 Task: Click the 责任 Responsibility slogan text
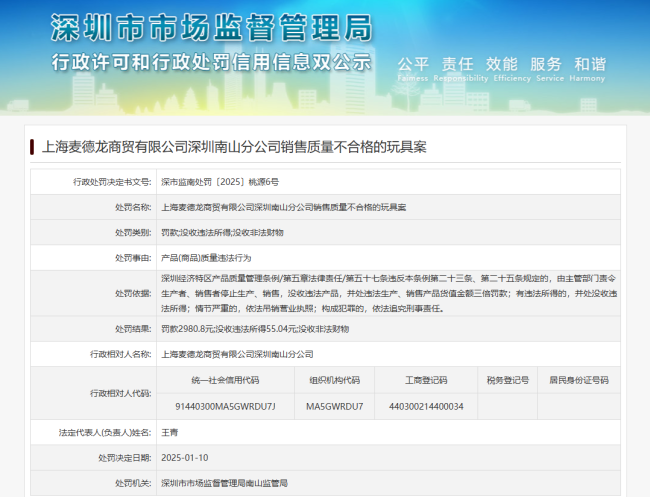pos(461,69)
